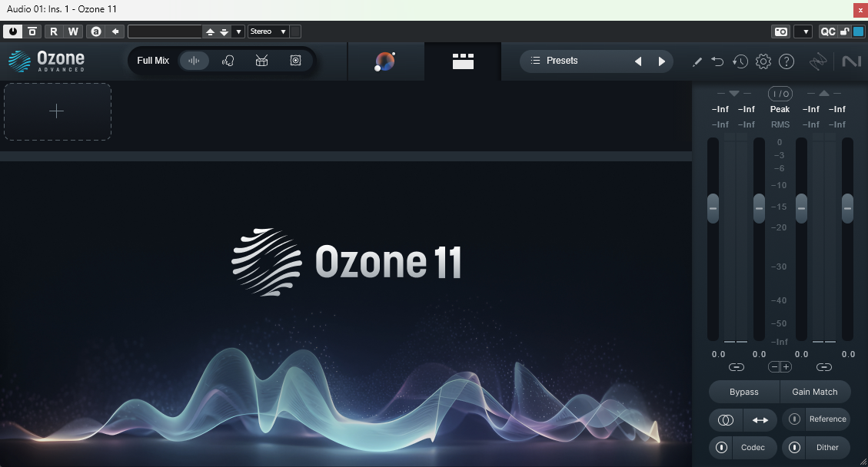Click the Add Module plus placeholder

pos(57,111)
